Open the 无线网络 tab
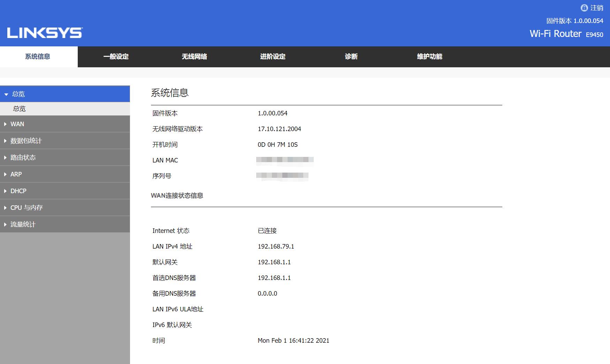 [194, 56]
